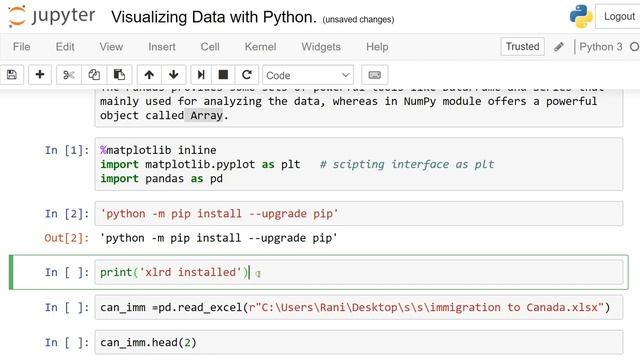
Task: Open the Help menu
Action: click(x=377, y=47)
